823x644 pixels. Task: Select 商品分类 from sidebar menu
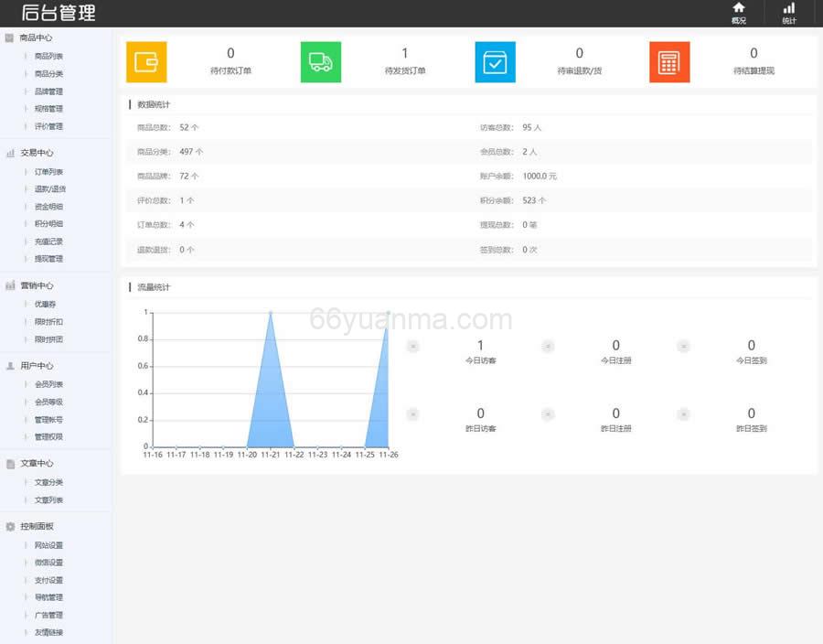(x=48, y=74)
